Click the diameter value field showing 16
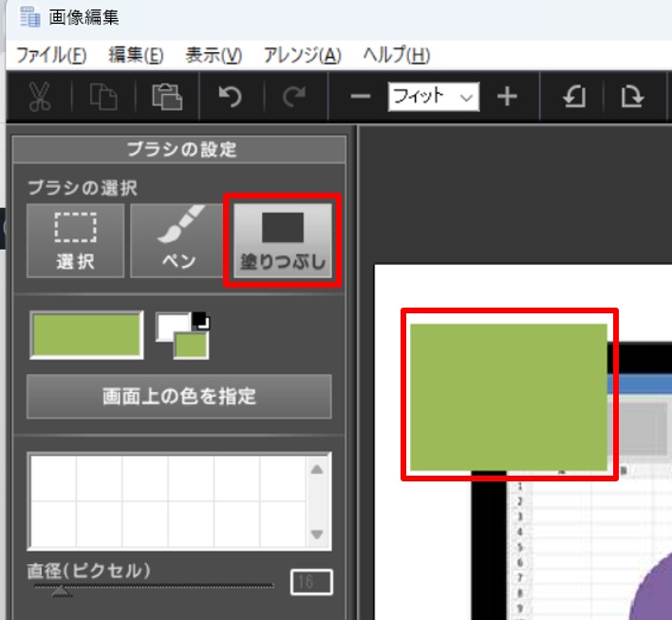This screenshot has width=672, height=620. click(311, 582)
